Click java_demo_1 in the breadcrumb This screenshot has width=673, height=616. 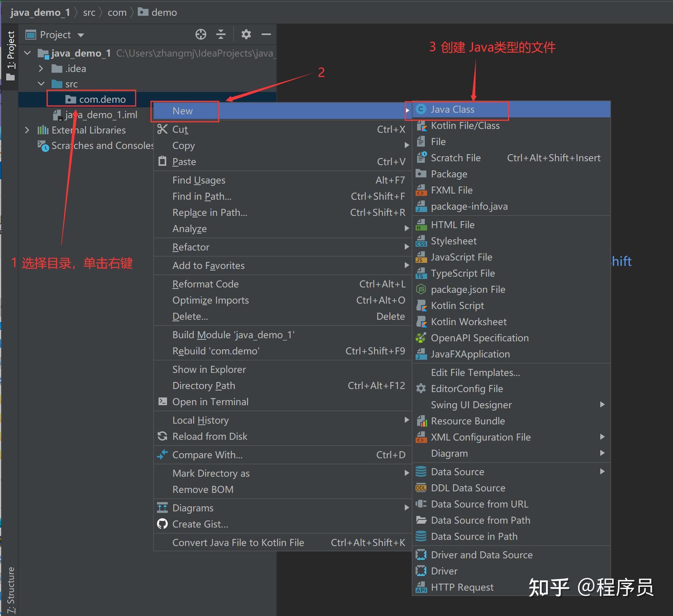40,12
